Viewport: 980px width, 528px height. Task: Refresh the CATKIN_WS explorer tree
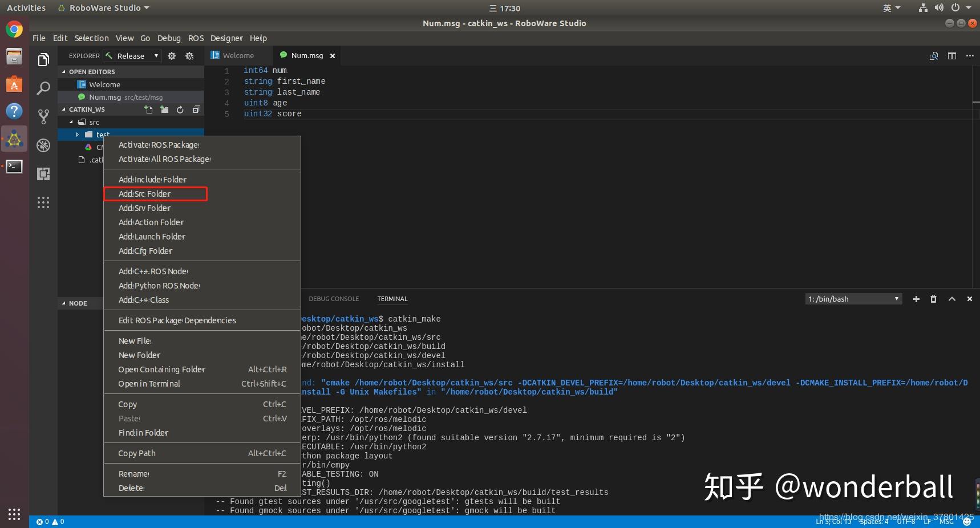click(180, 109)
